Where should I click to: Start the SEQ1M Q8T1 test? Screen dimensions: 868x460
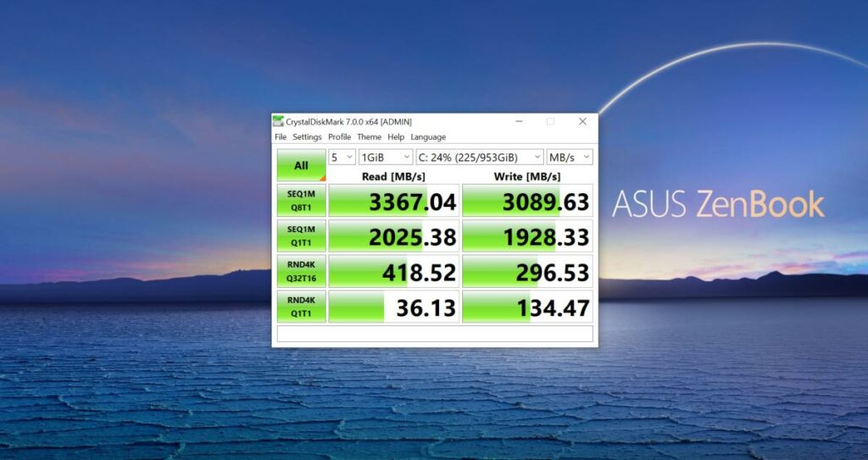301,200
